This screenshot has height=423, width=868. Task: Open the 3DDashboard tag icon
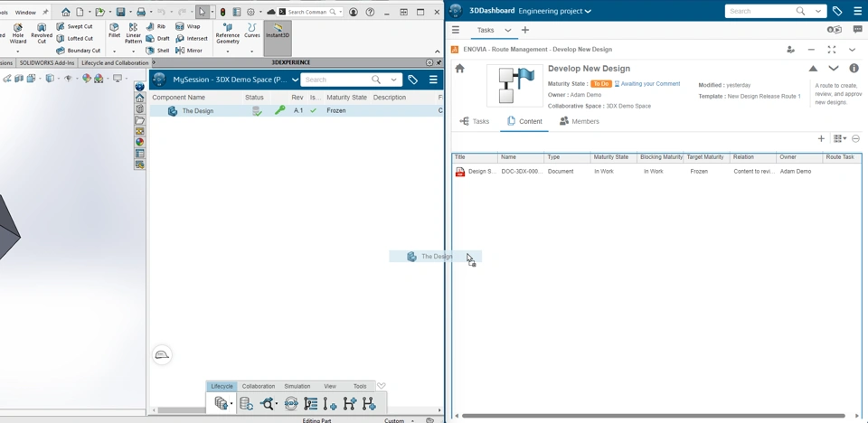[837, 11]
